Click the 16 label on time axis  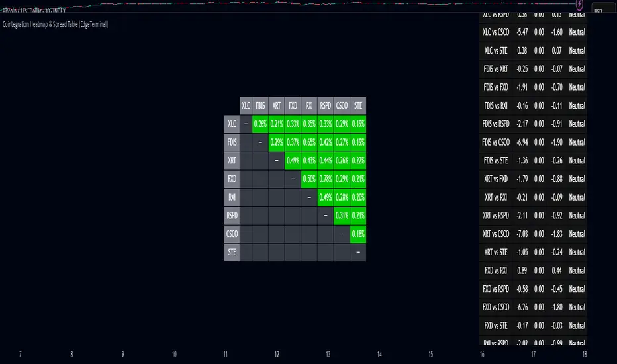[482, 355]
